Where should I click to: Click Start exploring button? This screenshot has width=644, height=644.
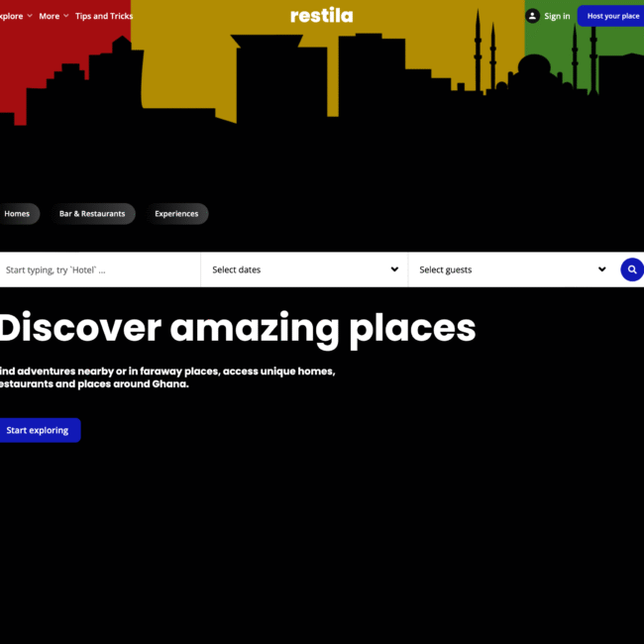tap(39, 430)
